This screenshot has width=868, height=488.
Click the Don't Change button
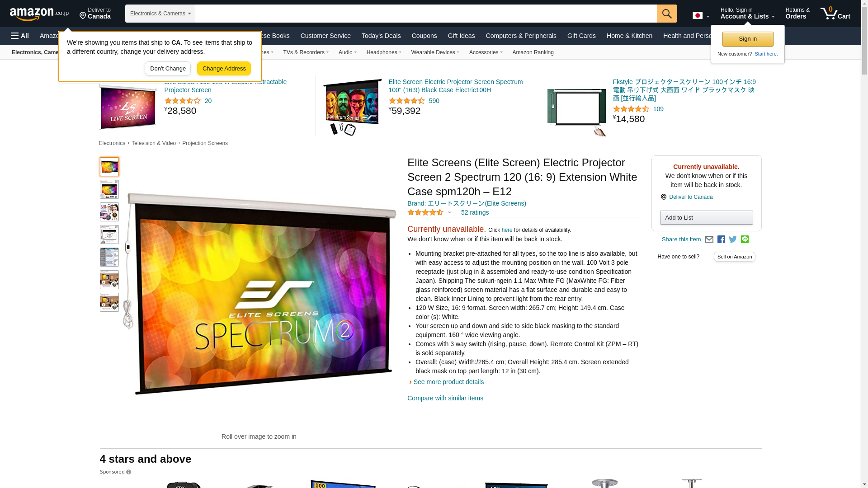click(x=168, y=69)
